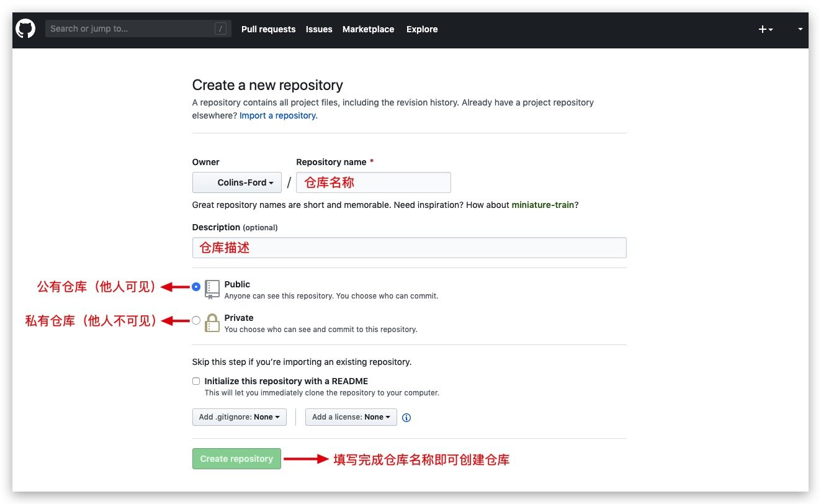
Task: Click the text Great repository names are short
Action: [x=385, y=205]
